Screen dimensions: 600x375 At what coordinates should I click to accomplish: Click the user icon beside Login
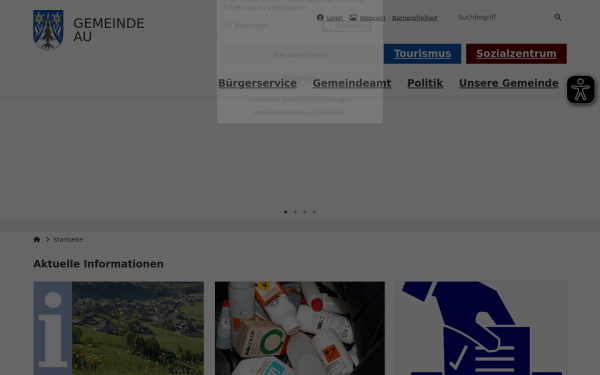[320, 18]
